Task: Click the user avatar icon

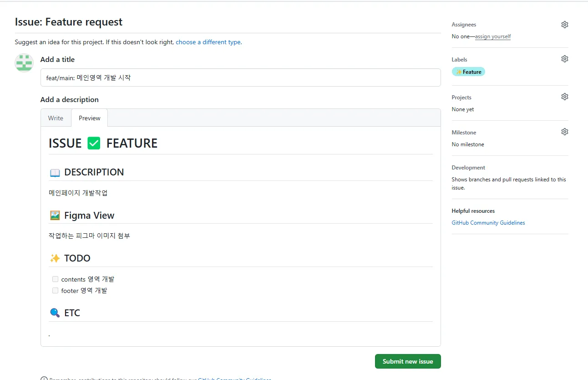Action: (x=24, y=63)
